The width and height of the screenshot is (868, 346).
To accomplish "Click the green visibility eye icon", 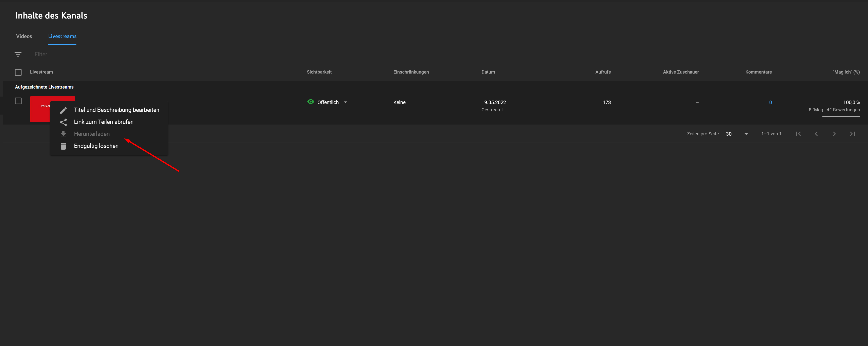I will (310, 102).
